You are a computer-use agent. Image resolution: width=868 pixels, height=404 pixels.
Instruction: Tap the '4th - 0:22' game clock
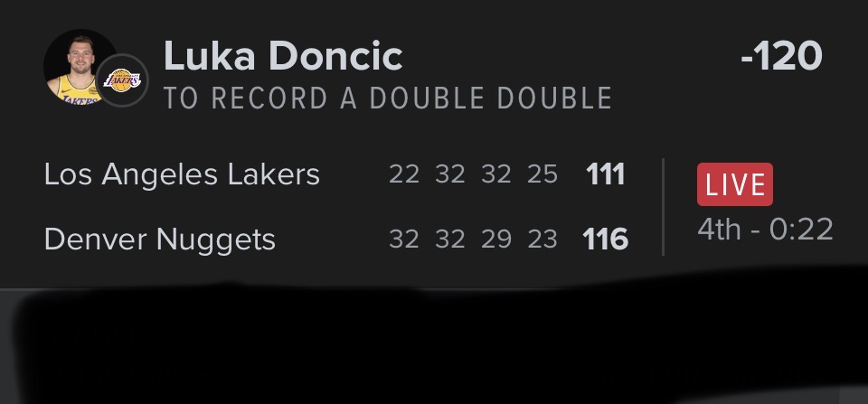765,229
